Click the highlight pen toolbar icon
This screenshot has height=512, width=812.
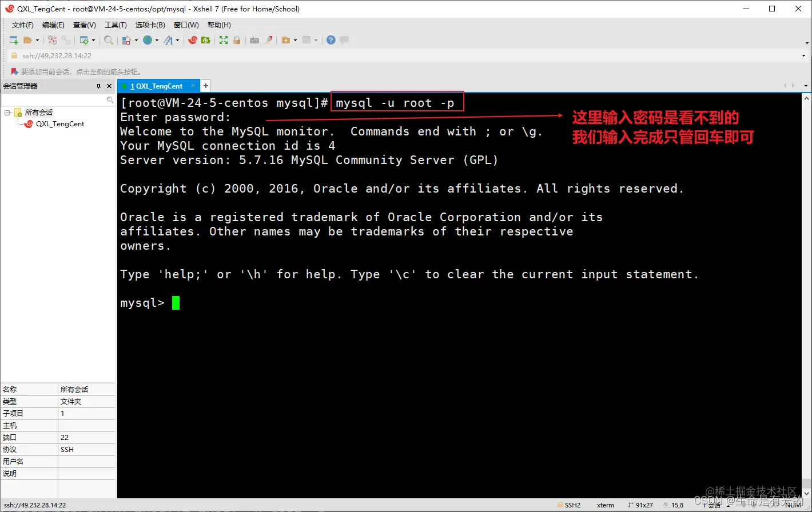tap(268, 40)
